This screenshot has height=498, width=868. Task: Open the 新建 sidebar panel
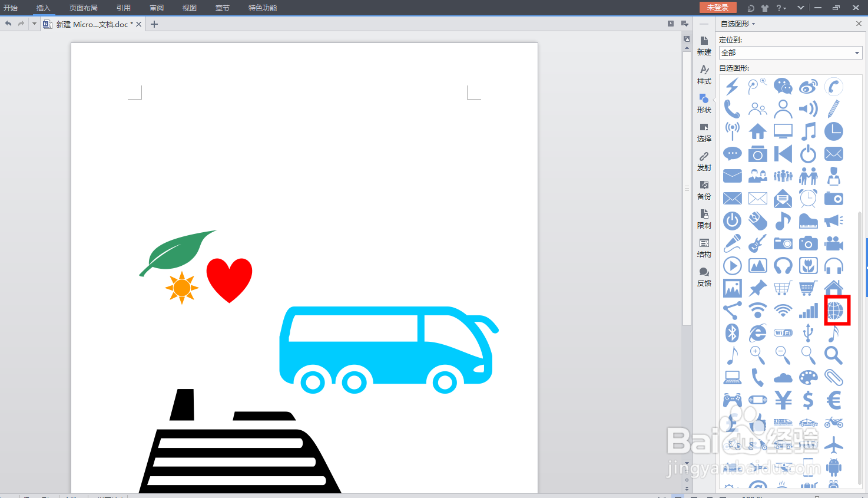click(704, 46)
